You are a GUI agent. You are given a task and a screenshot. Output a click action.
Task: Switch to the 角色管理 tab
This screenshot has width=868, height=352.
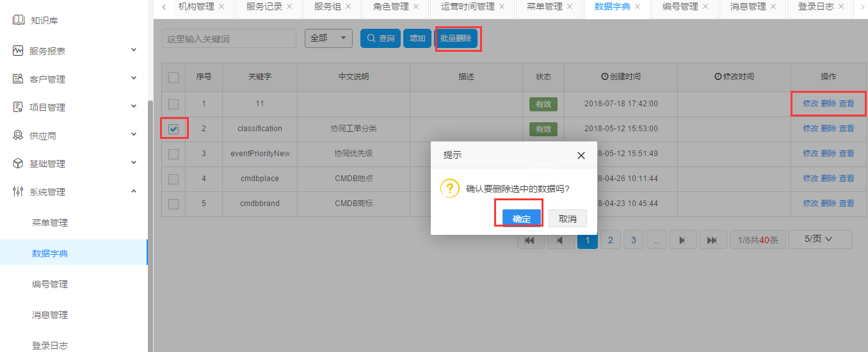391,6
